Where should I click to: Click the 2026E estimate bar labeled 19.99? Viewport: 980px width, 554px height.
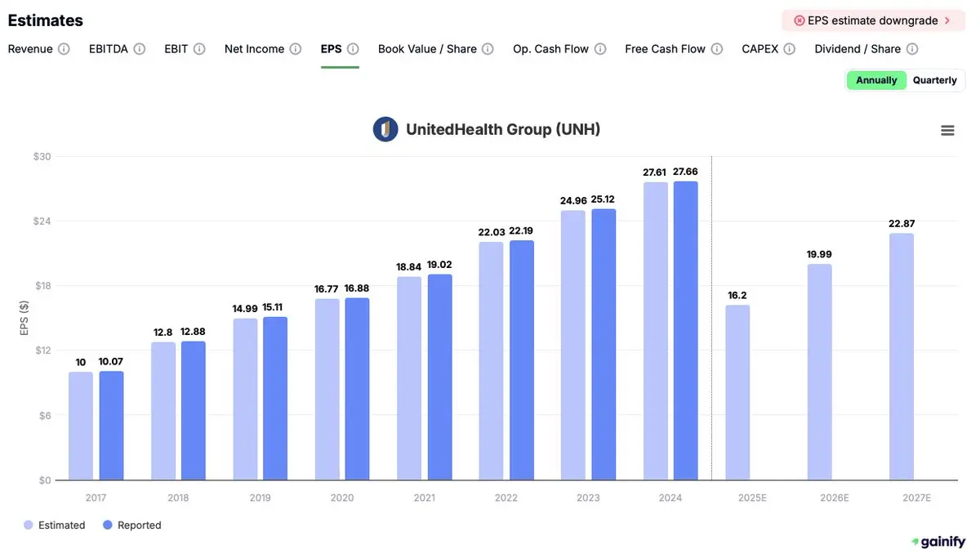(x=820, y=372)
